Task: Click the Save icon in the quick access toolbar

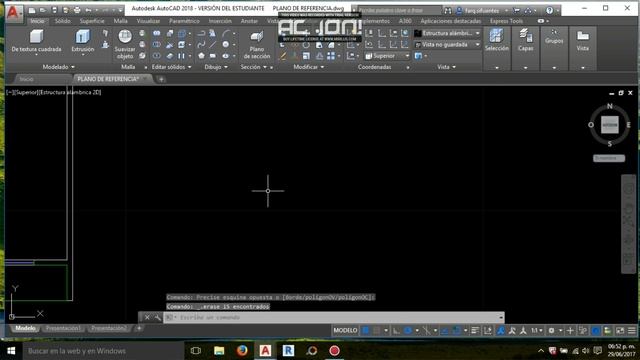Action: 54,10
